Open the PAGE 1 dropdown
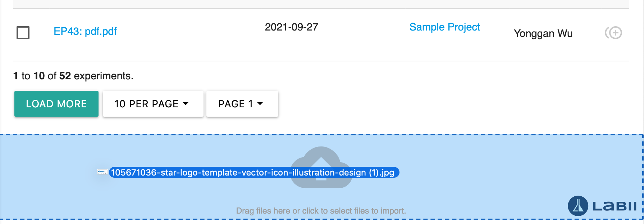This screenshot has width=644, height=224. click(242, 104)
